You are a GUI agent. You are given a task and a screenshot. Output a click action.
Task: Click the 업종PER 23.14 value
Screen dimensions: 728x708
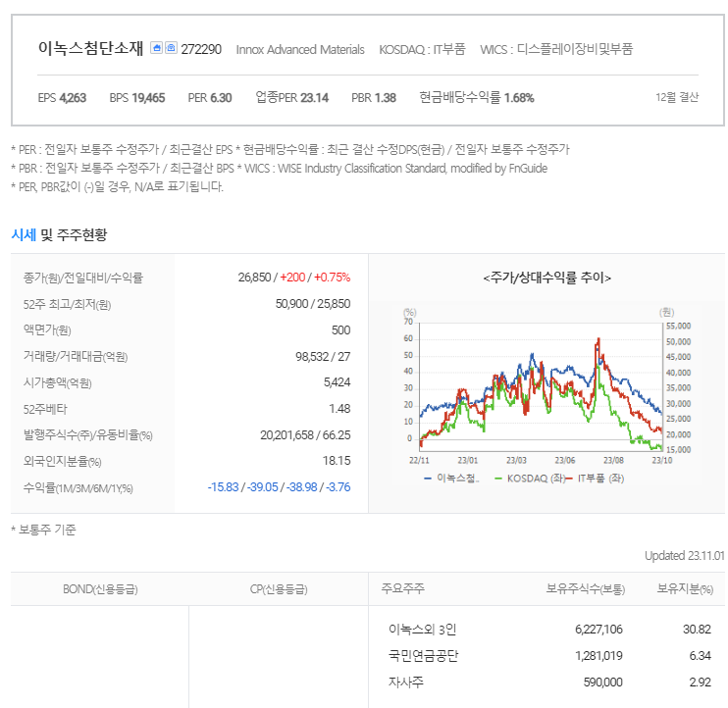pos(292,98)
